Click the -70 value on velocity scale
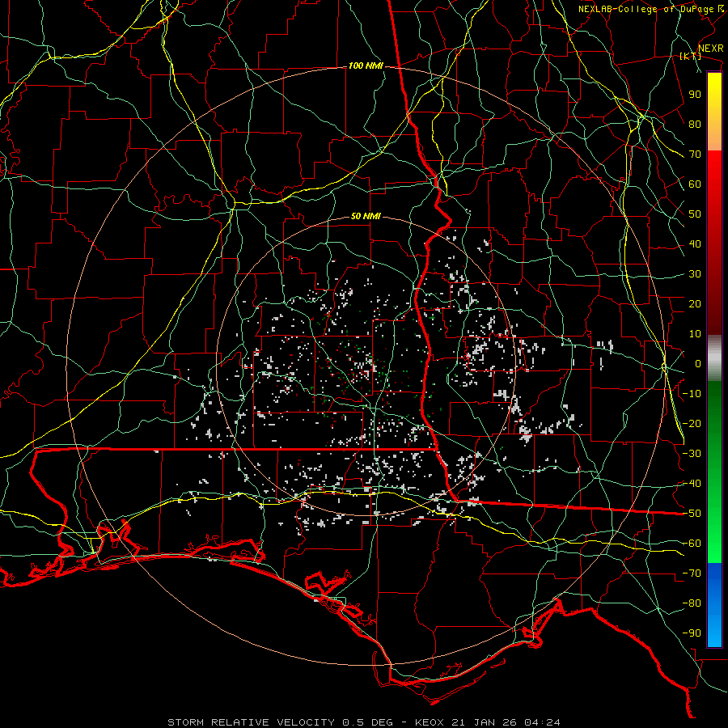 (x=692, y=574)
